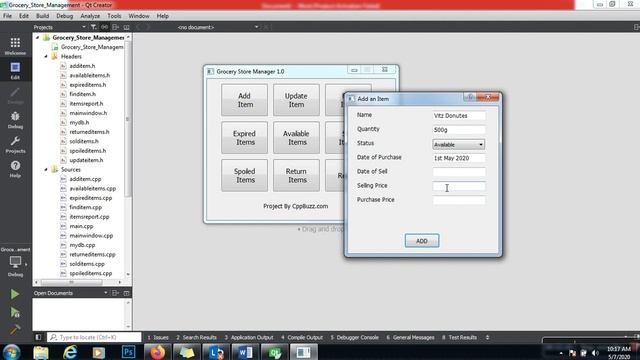
Task: Open the Build menu
Action: pyautogui.click(x=42, y=16)
